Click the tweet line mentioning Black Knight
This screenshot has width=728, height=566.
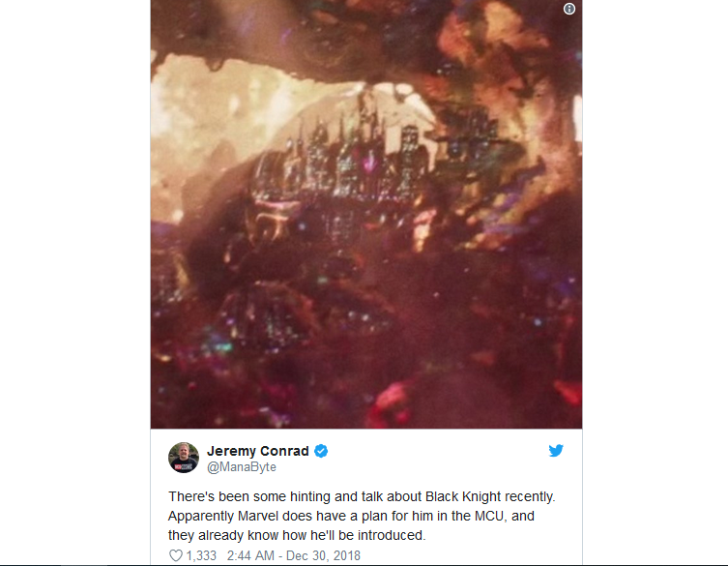click(x=362, y=496)
